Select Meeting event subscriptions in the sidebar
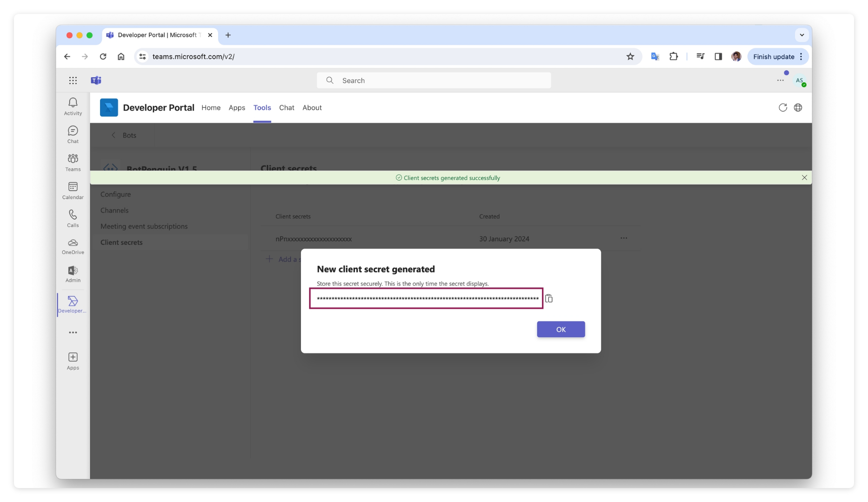Screen dimensions: 868x502 tap(144, 226)
